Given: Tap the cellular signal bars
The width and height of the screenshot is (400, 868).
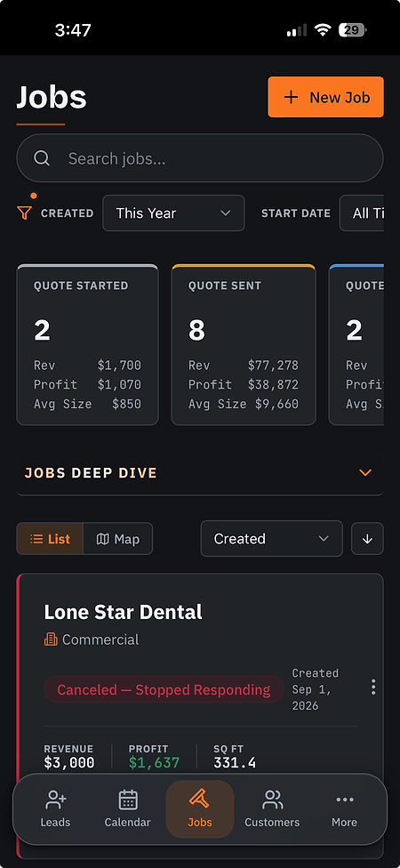Looking at the screenshot, I should [297, 30].
